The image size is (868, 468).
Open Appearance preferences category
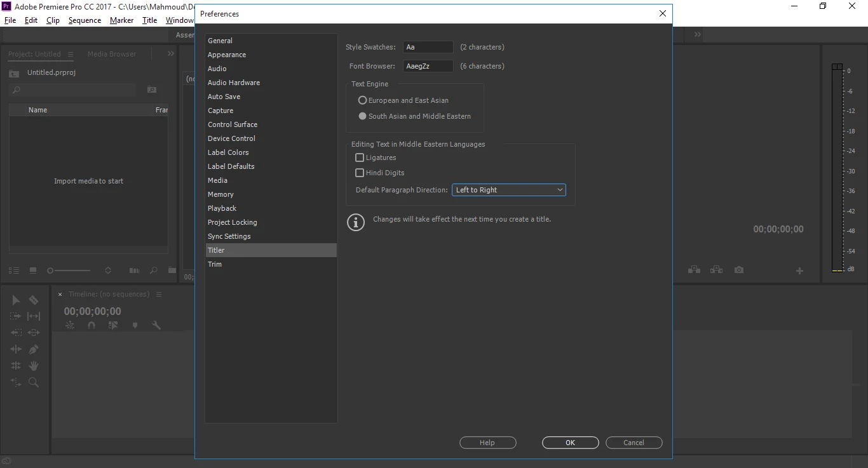click(271, 55)
